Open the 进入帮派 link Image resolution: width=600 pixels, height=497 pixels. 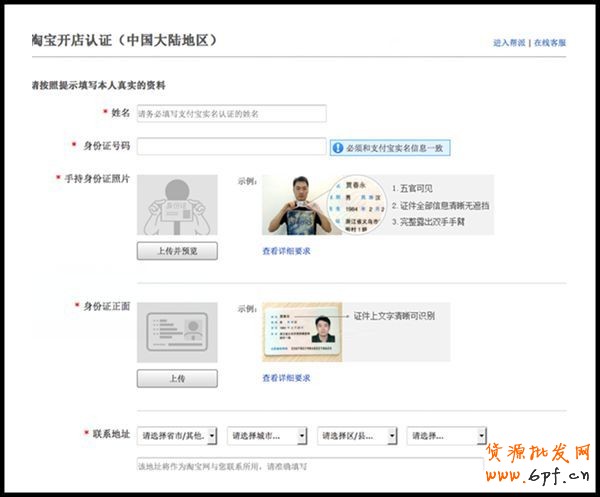(x=510, y=43)
